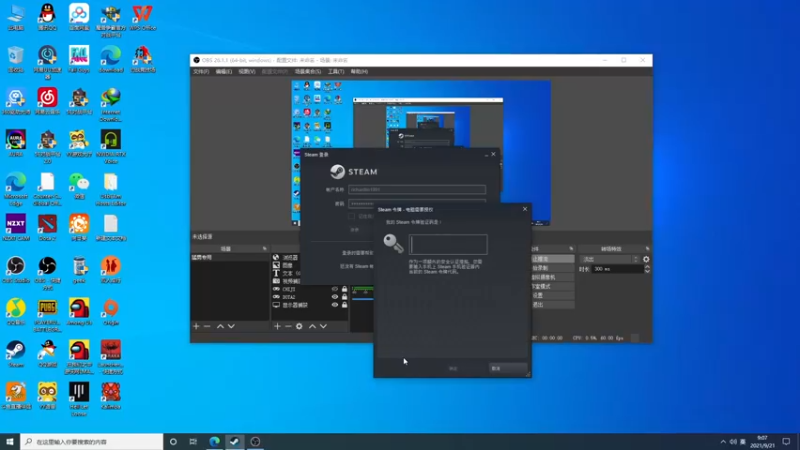Switch to Steam on the taskbar
Screen dimensions: 800x450
tap(235, 442)
